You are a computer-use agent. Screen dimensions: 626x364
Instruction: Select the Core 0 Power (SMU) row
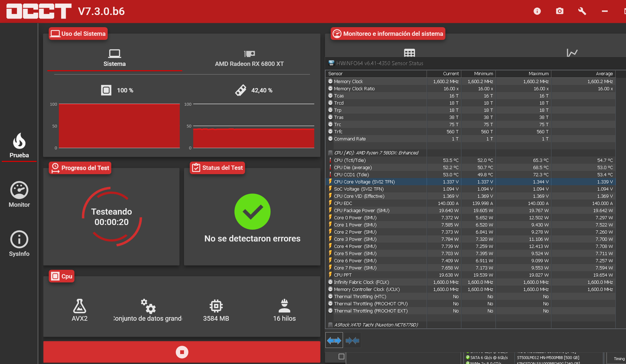coord(470,217)
